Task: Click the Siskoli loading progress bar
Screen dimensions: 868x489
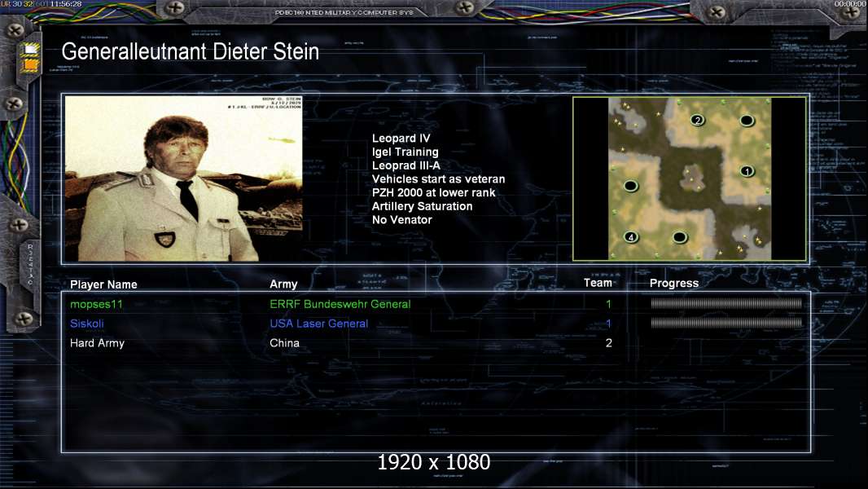Action: pyautogui.click(x=726, y=323)
